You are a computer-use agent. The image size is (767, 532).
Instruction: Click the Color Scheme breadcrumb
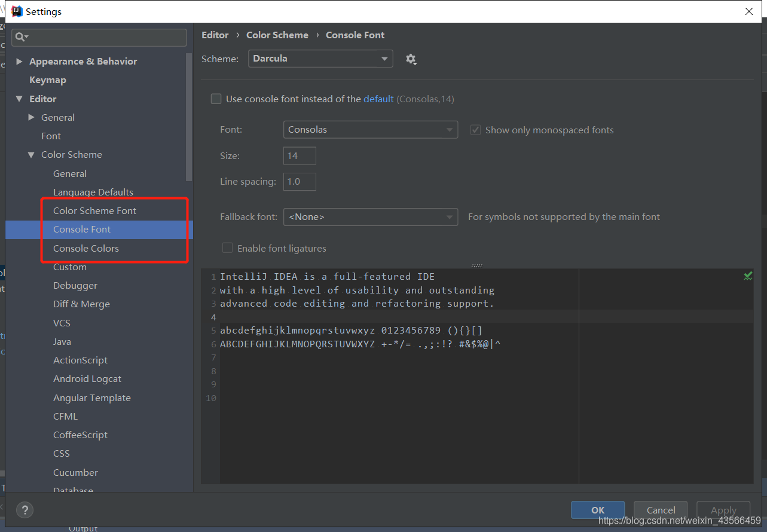click(277, 35)
